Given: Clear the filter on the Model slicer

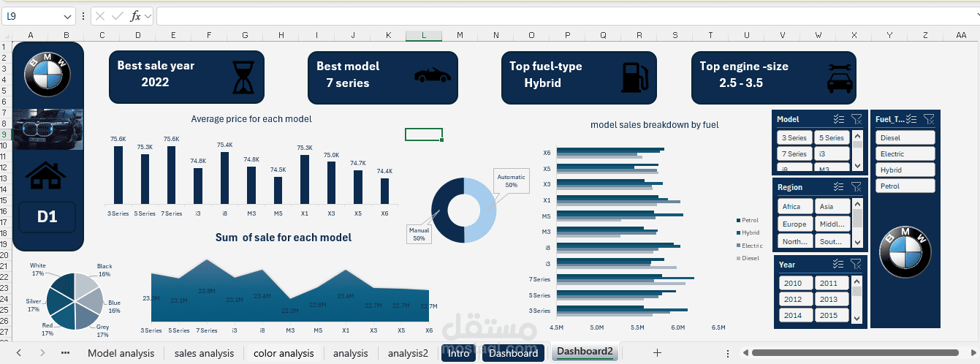Looking at the screenshot, I should coord(856,119).
